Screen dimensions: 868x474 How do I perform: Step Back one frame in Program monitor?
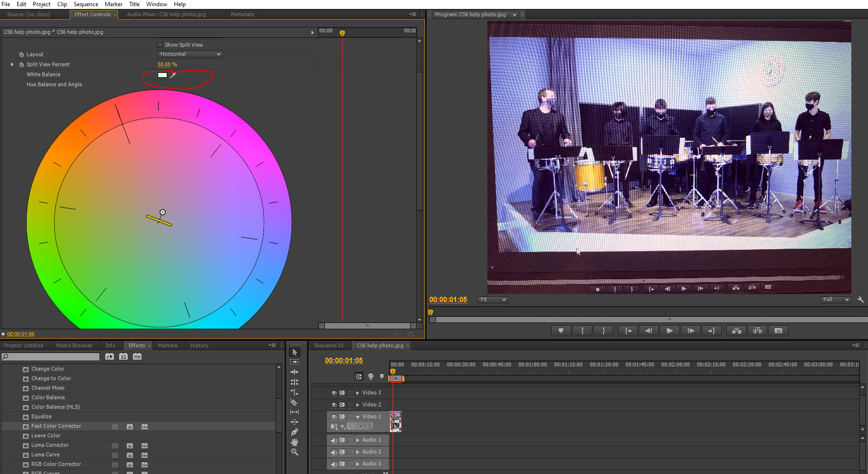648,331
